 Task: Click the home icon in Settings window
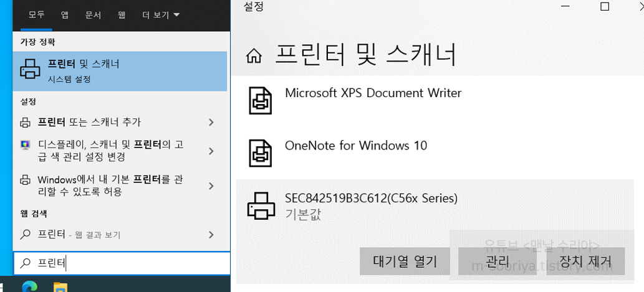[x=254, y=56]
